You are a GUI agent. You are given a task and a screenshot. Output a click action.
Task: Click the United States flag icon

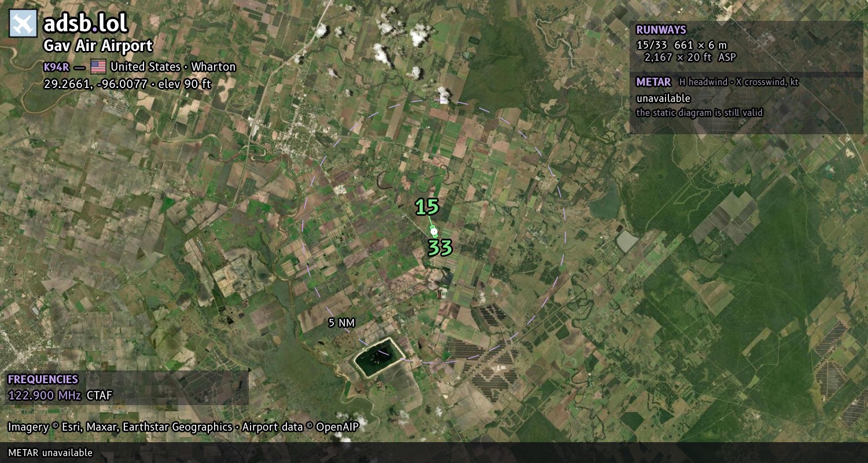coord(98,67)
